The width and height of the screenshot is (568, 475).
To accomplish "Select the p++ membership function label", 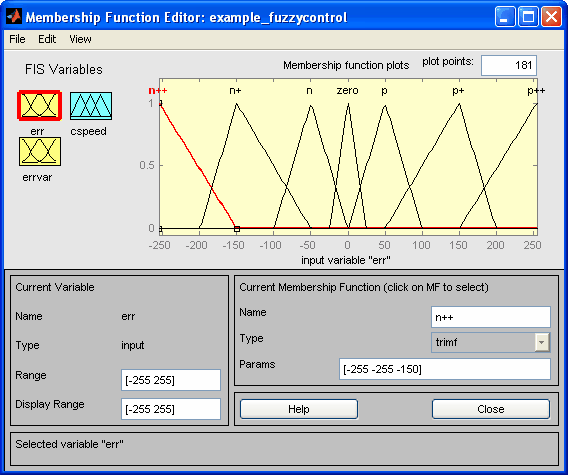I will coord(536,91).
